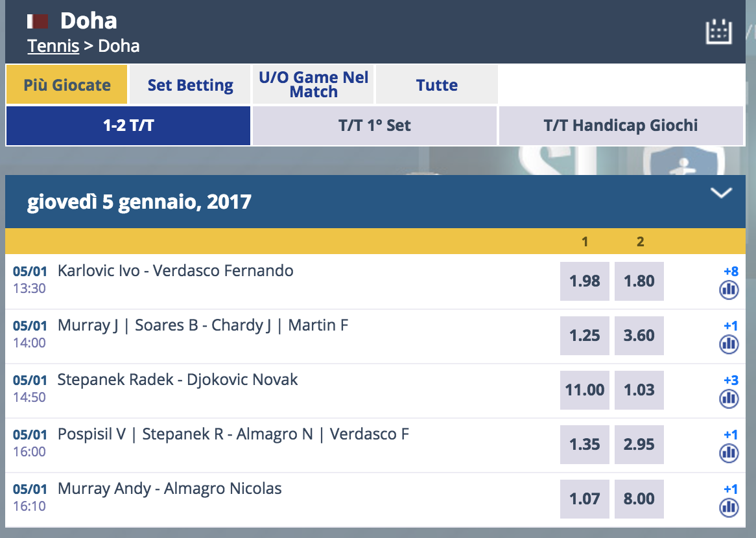Open statistics icon for Murray Andy - Almagro match
This screenshot has width=756, height=538.
(x=729, y=508)
